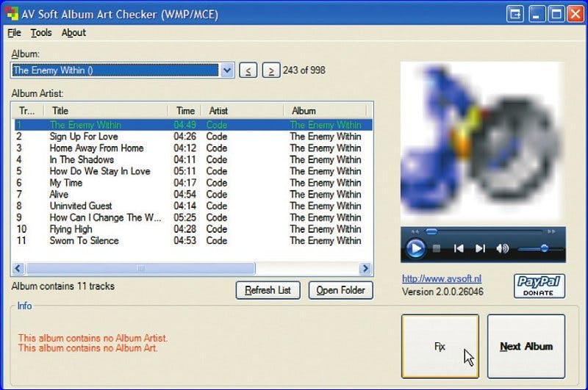Select track 'Sign Up For Love'
The width and height of the screenshot is (588, 390).
click(193, 137)
